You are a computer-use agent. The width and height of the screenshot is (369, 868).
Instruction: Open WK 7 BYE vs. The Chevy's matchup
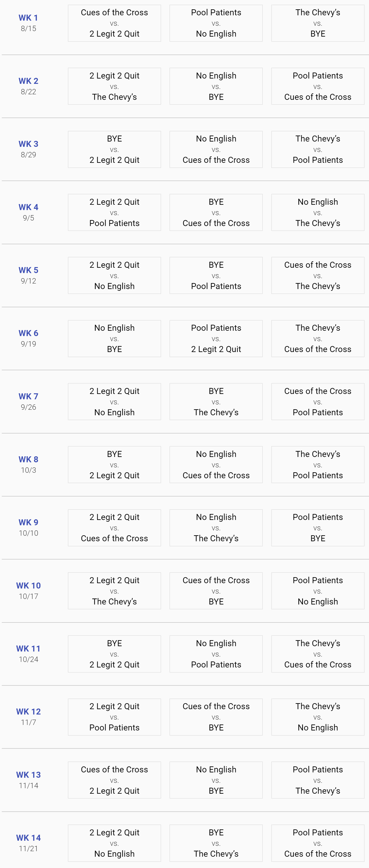pos(216,402)
